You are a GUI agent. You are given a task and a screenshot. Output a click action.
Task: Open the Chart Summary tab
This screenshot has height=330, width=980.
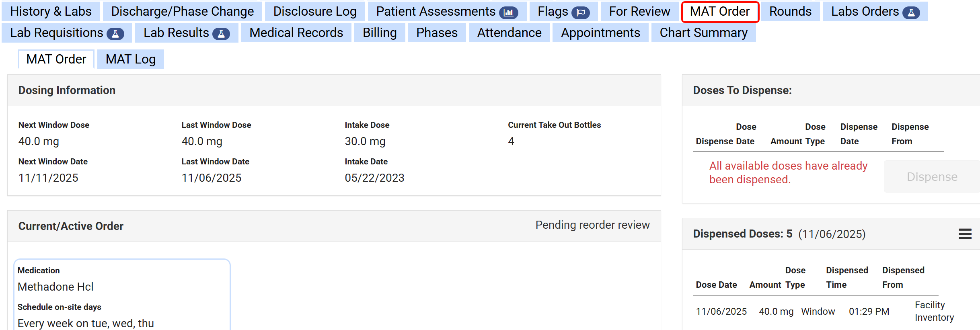click(703, 33)
